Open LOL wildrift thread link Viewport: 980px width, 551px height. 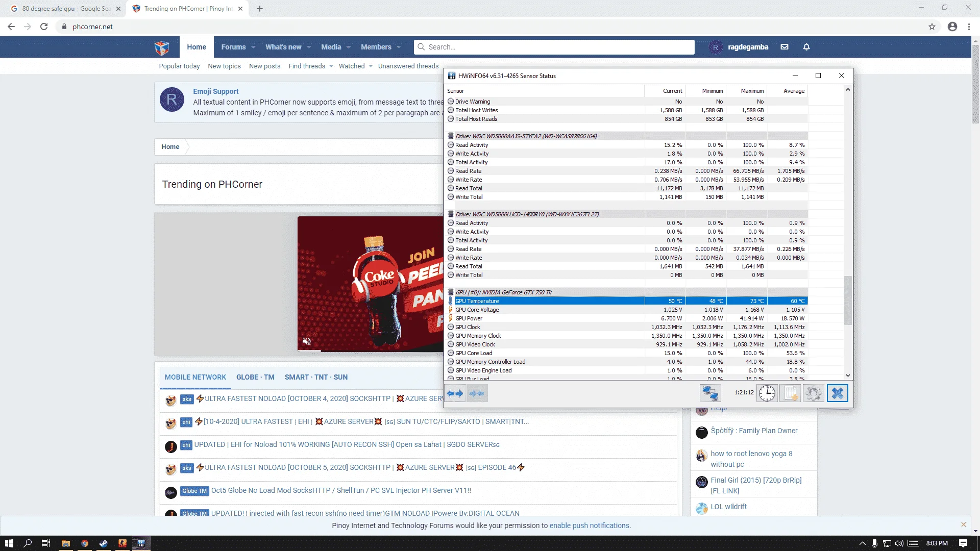click(728, 507)
